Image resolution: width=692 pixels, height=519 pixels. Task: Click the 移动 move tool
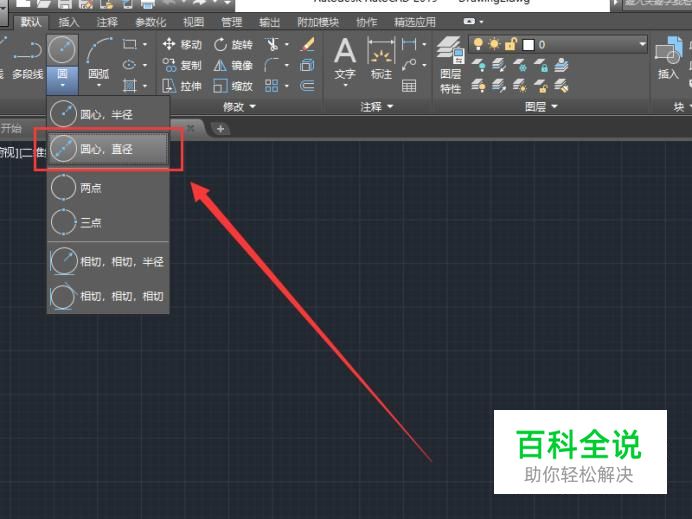coord(182,44)
